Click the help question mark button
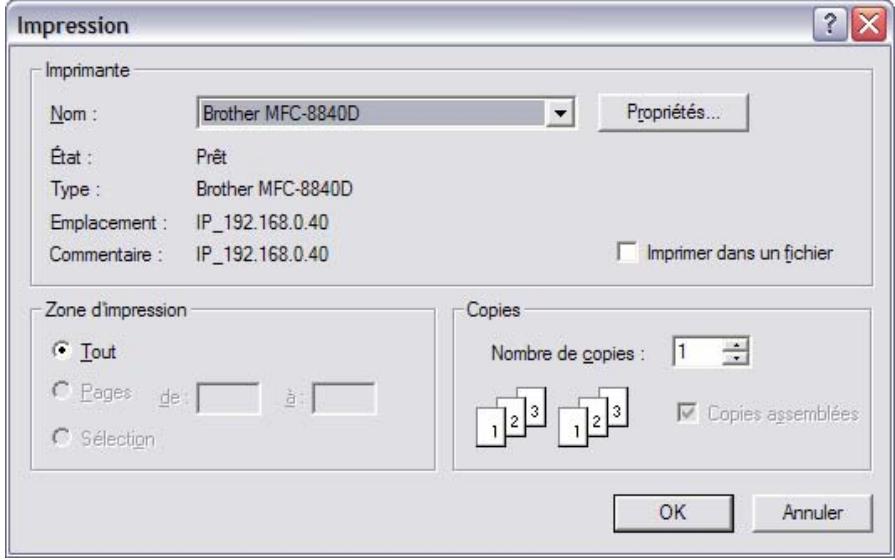This screenshot has width=895, height=560. tap(829, 25)
